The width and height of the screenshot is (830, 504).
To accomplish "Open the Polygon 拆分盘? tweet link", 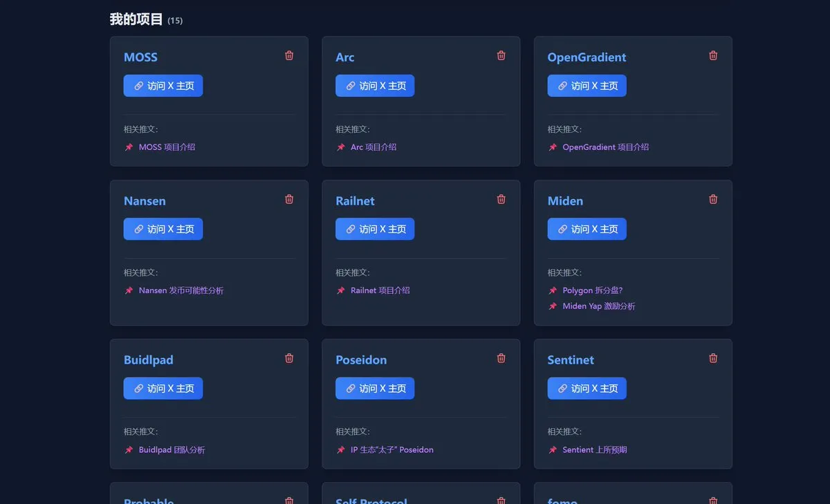I will pos(592,290).
